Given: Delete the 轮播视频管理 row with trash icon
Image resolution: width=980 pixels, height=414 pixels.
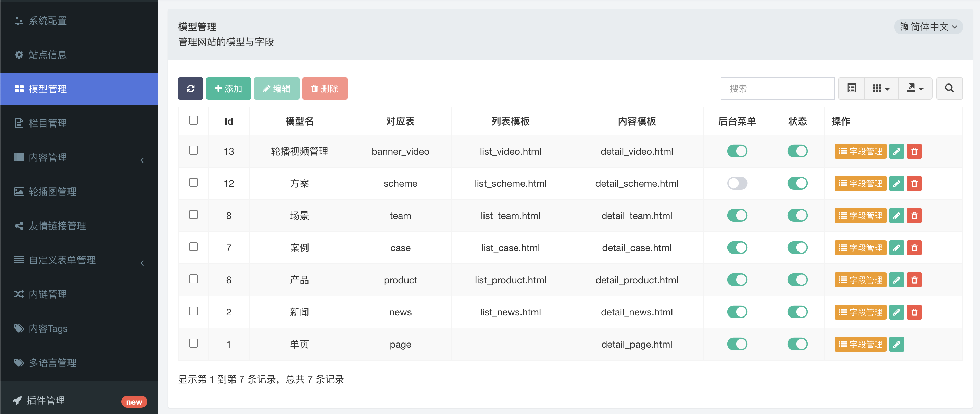Looking at the screenshot, I should [x=914, y=151].
